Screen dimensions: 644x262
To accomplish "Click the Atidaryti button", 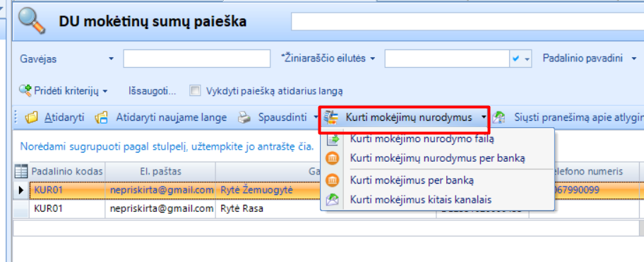I will point(54,118).
